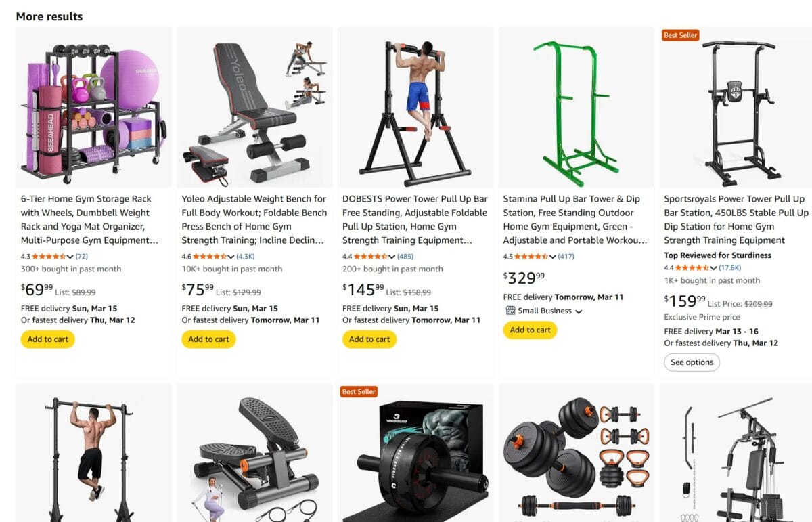The height and width of the screenshot is (522, 812).
Task: Click star rating of Stamina Pull Up Bar
Action: pos(532,257)
